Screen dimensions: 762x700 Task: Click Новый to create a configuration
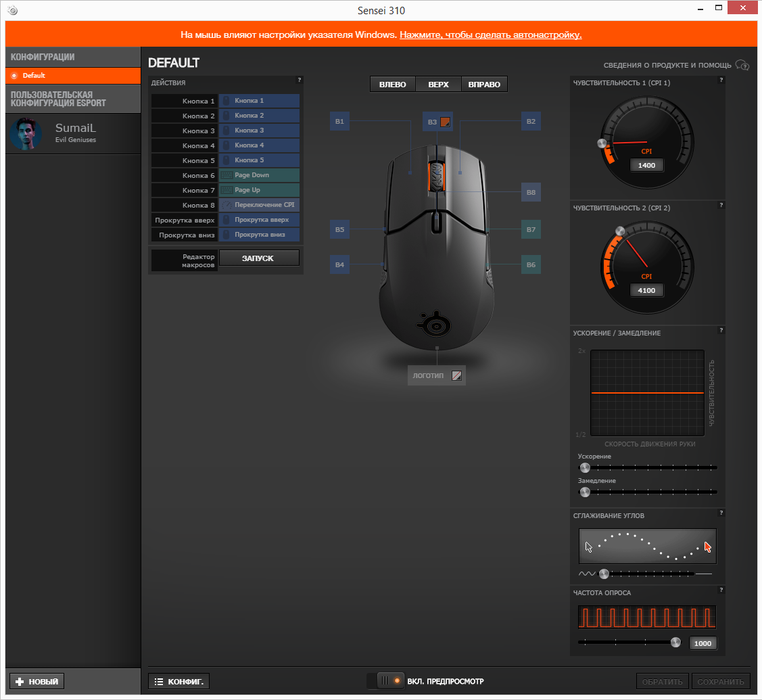(37, 682)
